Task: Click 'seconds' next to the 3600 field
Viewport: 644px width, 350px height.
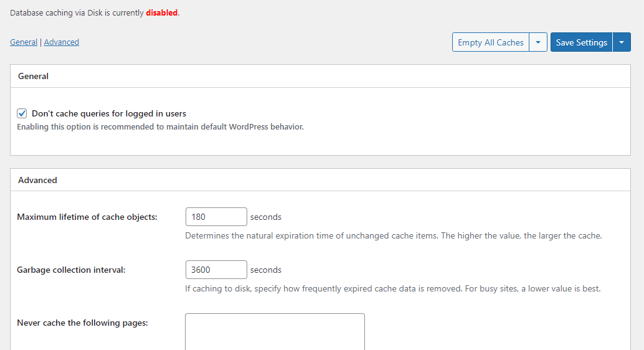Action: click(266, 270)
